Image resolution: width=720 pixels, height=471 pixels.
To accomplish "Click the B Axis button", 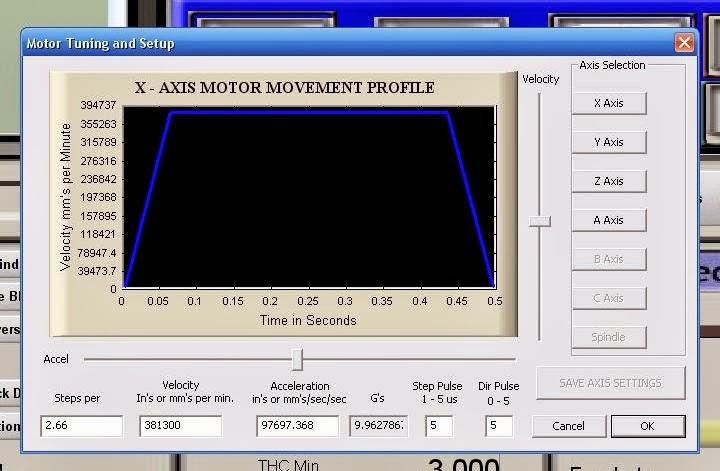I will pyautogui.click(x=609, y=259).
